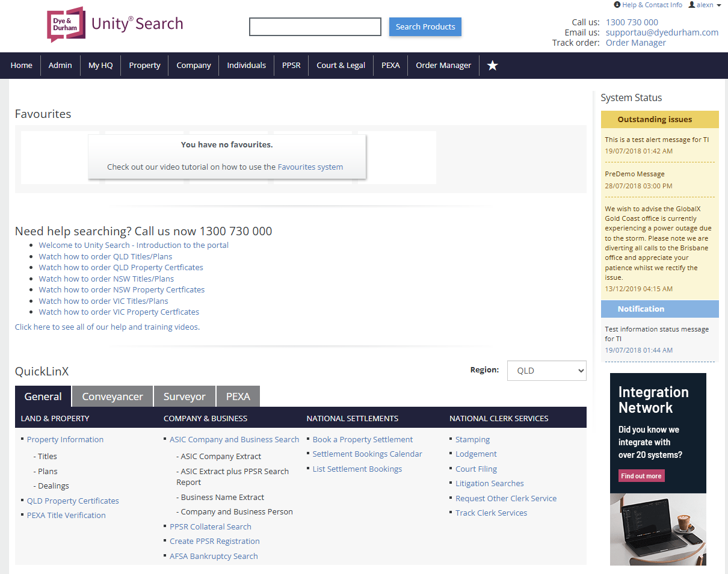
Task: Watch how to order VIC Property Certficates
Action: click(x=119, y=312)
